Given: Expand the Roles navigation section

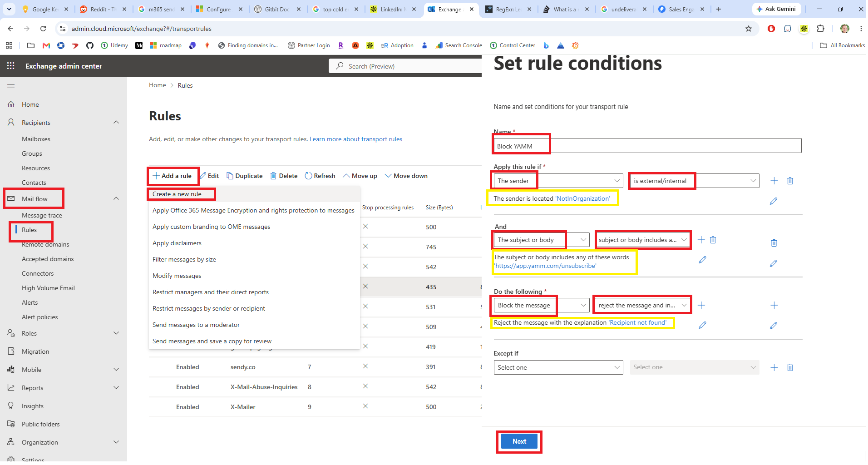Looking at the screenshot, I should pyautogui.click(x=116, y=333).
